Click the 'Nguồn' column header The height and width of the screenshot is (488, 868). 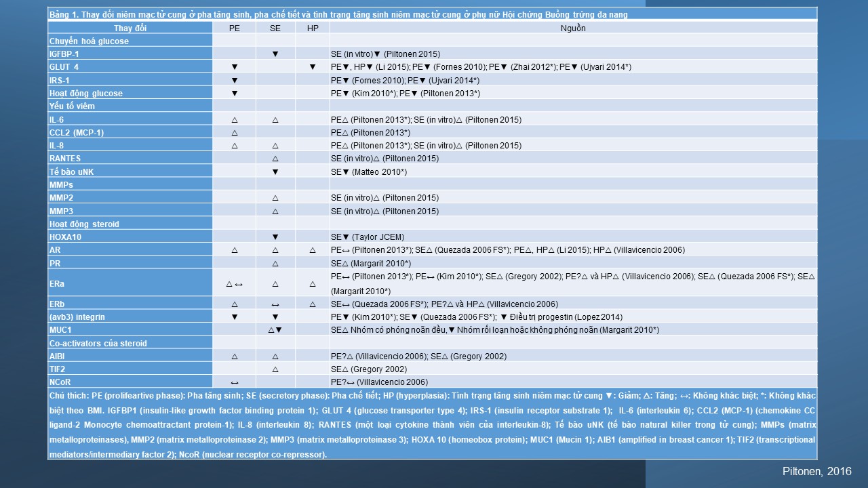point(573,28)
